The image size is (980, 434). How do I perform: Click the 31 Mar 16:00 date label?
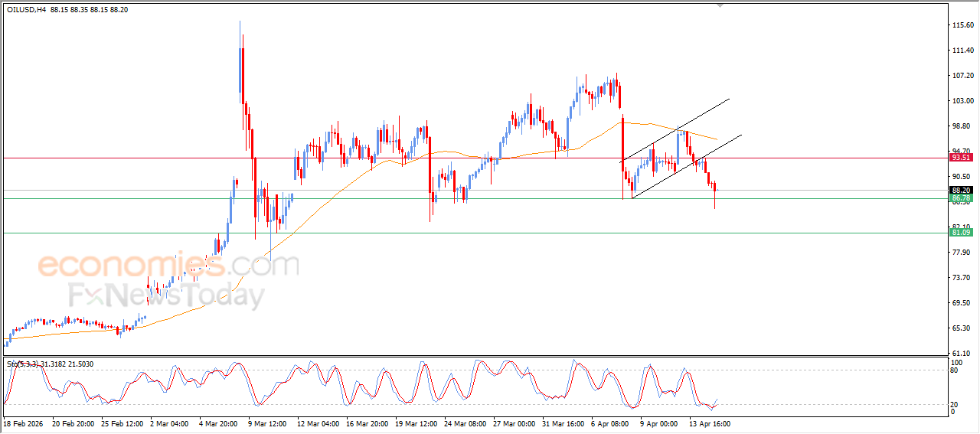pos(562,423)
